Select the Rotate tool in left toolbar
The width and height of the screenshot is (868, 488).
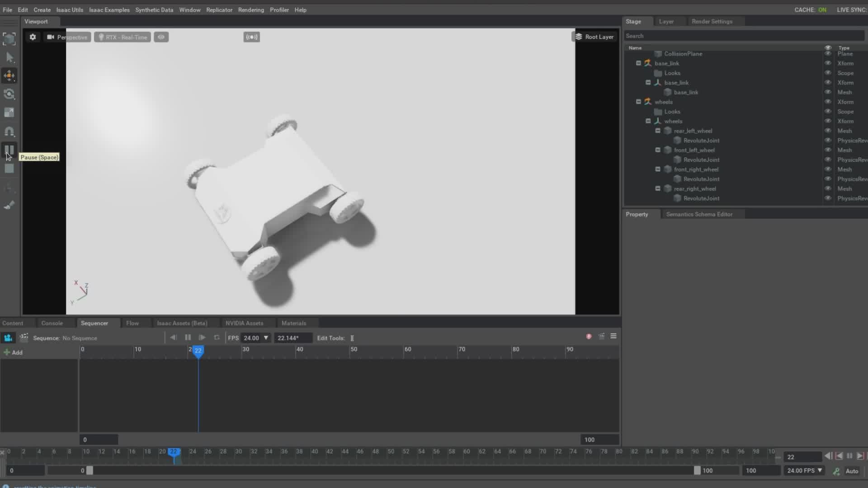pyautogui.click(x=9, y=94)
